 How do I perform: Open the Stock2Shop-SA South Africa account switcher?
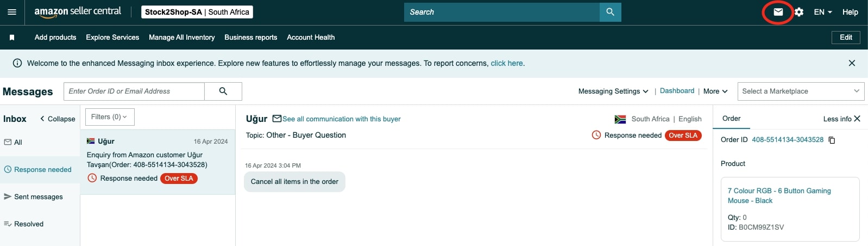(197, 12)
